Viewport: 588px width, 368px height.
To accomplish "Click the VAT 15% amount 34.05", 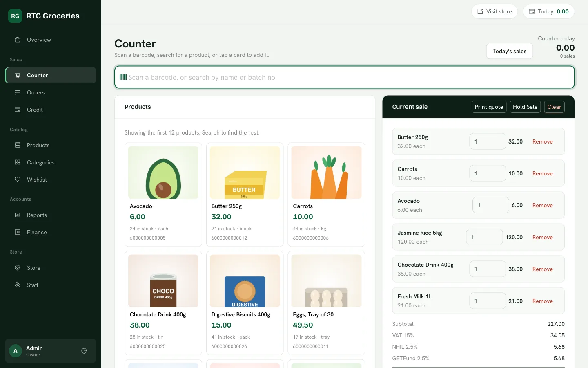I will 557,335.
